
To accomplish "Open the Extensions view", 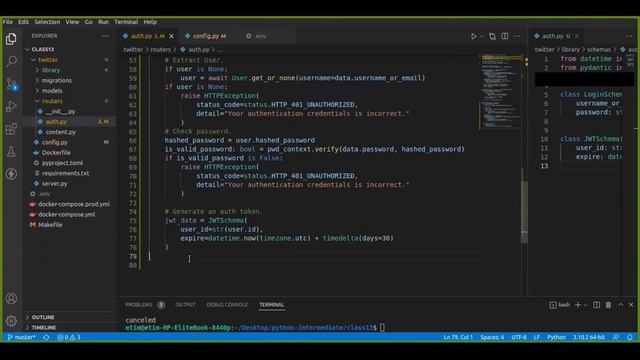I will click(11, 129).
